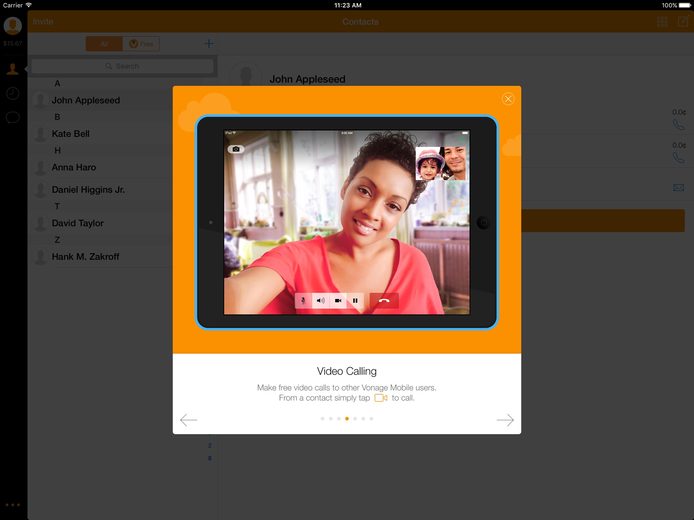
Task: Tap the email envelope icon in details
Action: point(679,188)
